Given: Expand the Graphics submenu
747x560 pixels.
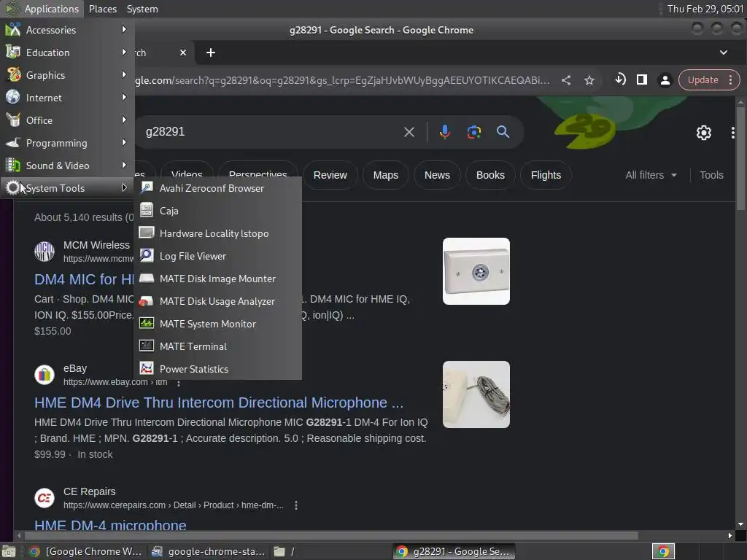Looking at the screenshot, I should [67, 75].
